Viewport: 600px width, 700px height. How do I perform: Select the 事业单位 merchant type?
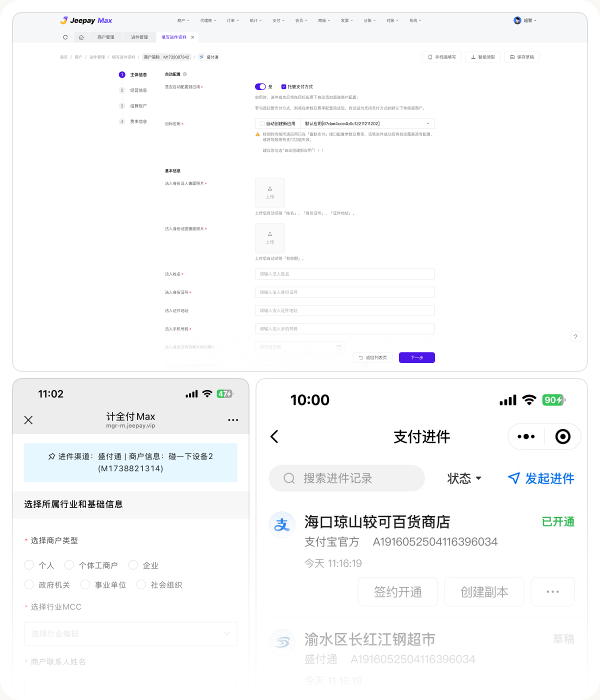[x=85, y=584]
